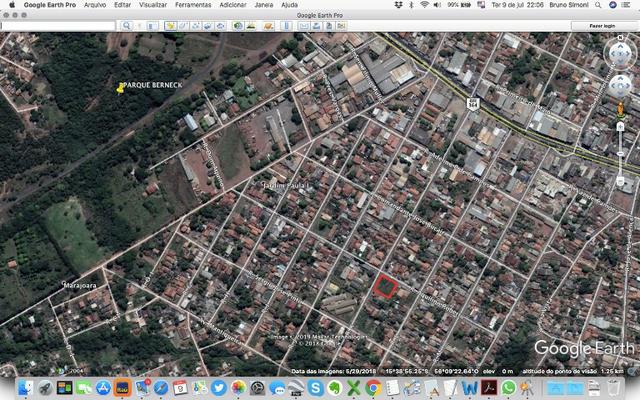Click the 99% battery status

(459, 5)
